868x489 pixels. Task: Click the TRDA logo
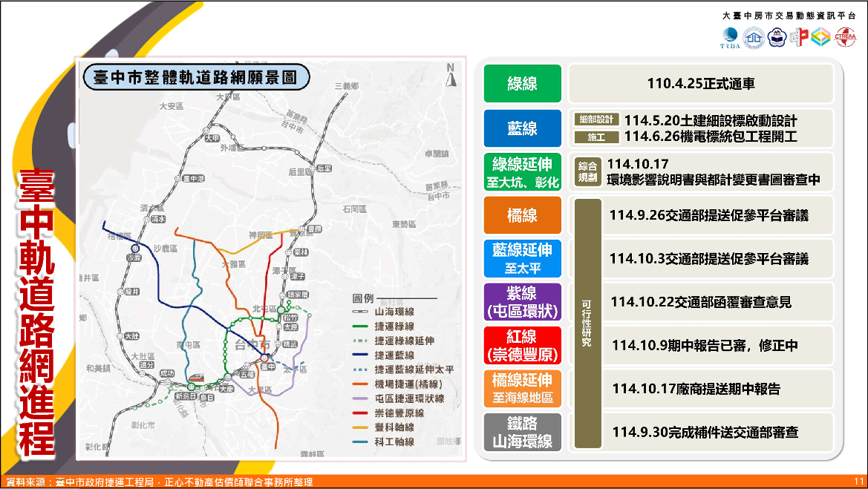coord(730,37)
